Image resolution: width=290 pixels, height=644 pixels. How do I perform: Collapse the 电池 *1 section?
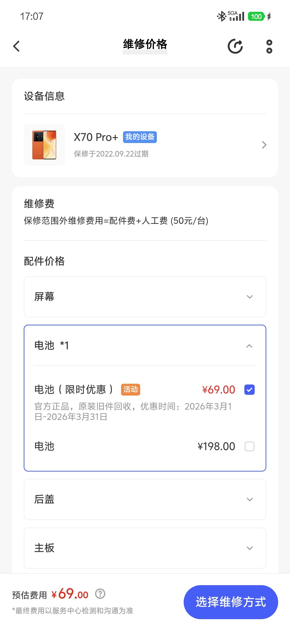point(249,346)
